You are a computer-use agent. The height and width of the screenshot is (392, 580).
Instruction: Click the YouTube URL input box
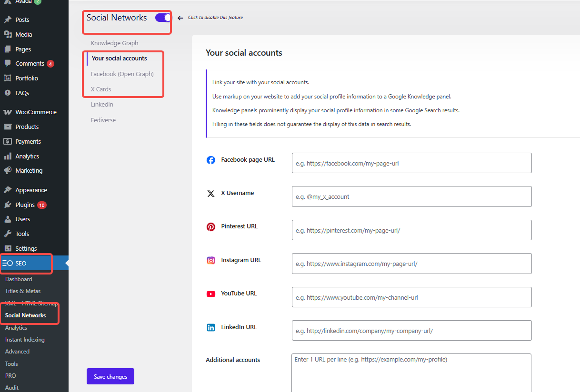(x=411, y=297)
